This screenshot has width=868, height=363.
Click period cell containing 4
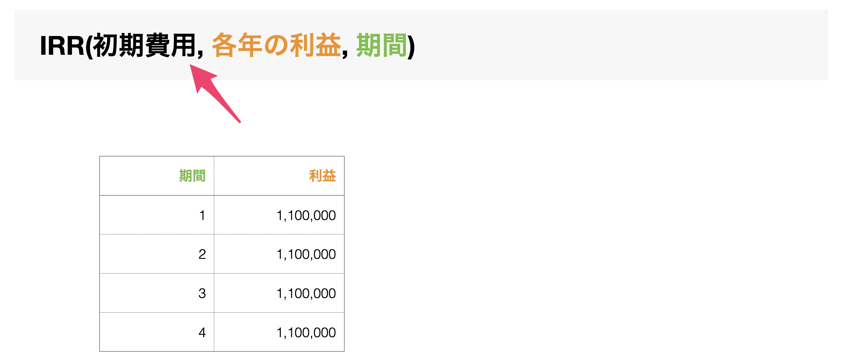pos(157,332)
